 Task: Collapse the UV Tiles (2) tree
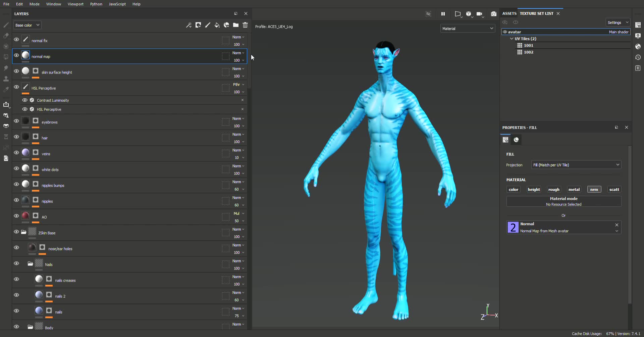(x=512, y=39)
